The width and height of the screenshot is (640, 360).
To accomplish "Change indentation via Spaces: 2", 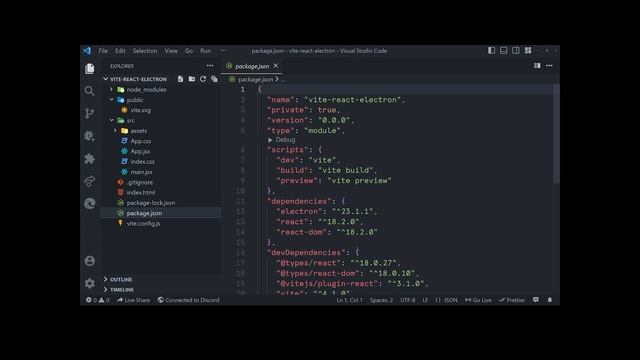I will coord(382,300).
